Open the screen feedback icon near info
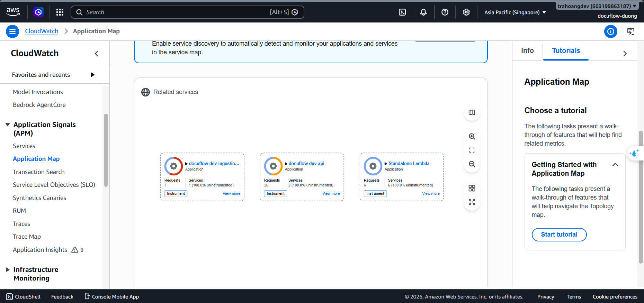The width and height of the screenshot is (644, 303). [x=631, y=31]
